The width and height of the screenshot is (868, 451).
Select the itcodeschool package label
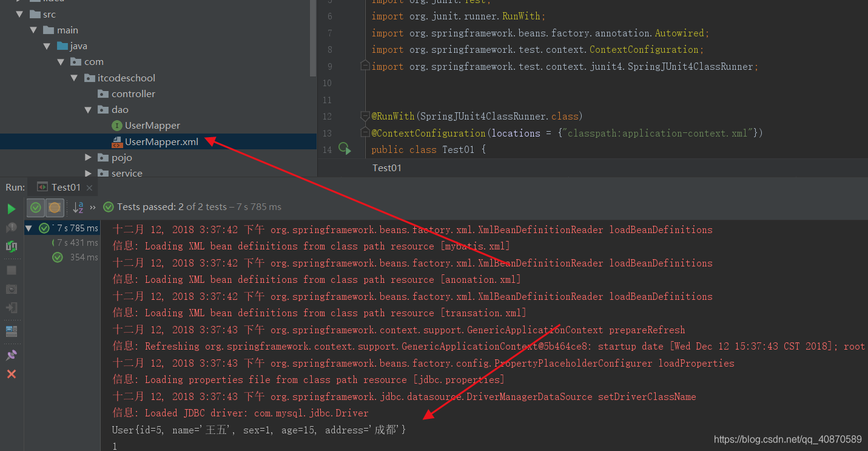pyautogui.click(x=126, y=78)
